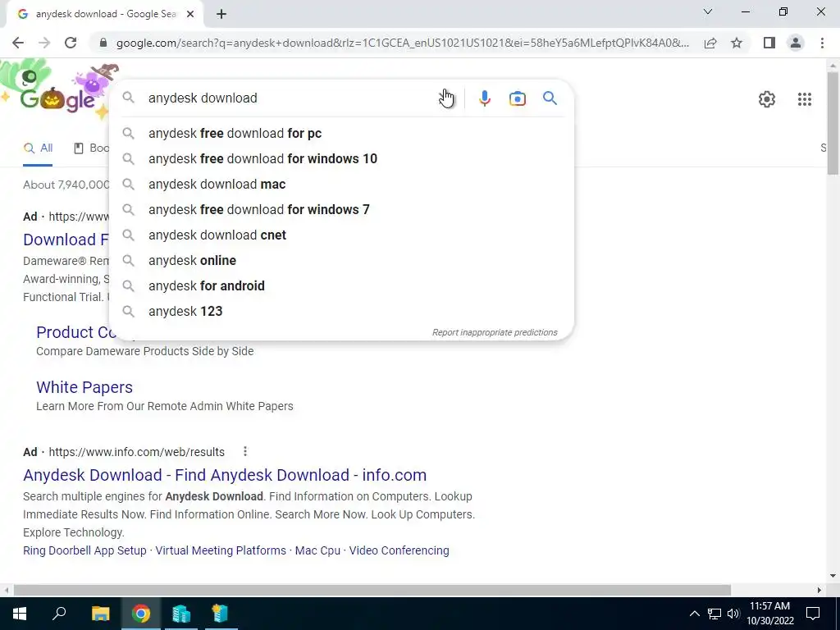Screen dimensions: 840x630
Task: Go back to previous page
Action: (18, 43)
